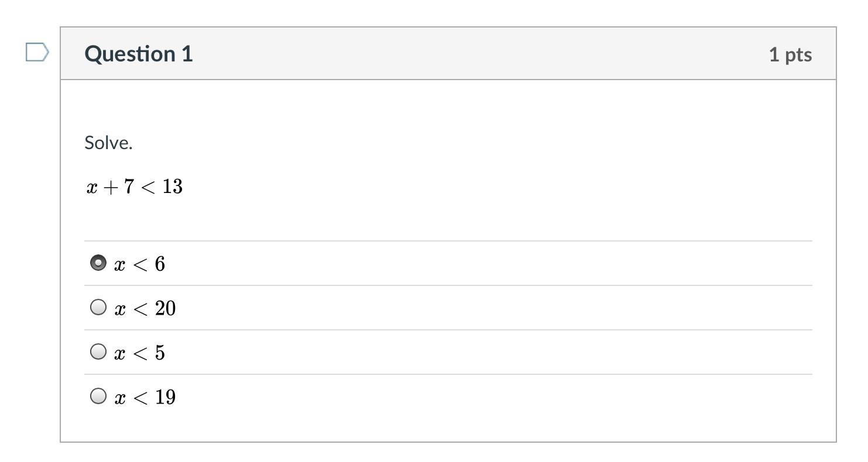Click the Question 1 heading
Screen dimensions: 868x462
[x=139, y=54]
